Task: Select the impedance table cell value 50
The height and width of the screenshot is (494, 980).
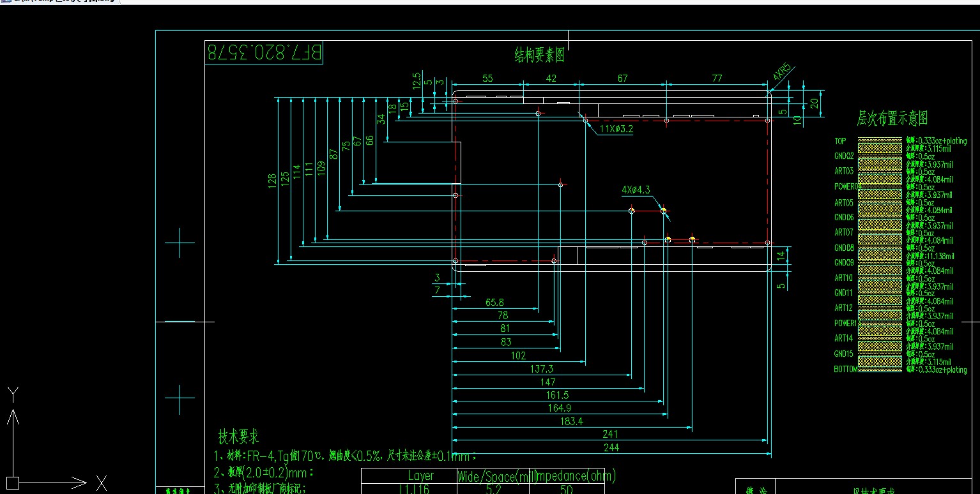Action: [566, 490]
